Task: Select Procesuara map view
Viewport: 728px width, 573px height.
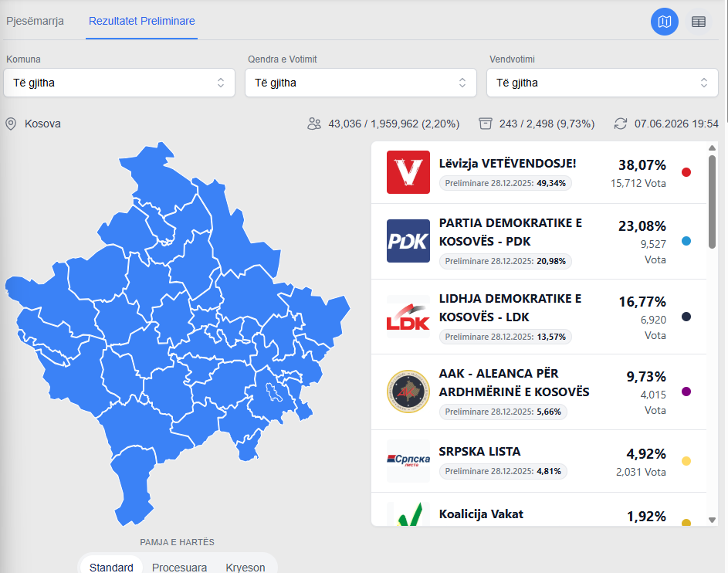Action: click(x=179, y=568)
